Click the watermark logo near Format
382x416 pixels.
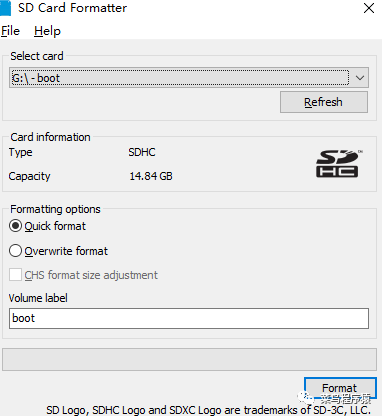tap(305, 397)
